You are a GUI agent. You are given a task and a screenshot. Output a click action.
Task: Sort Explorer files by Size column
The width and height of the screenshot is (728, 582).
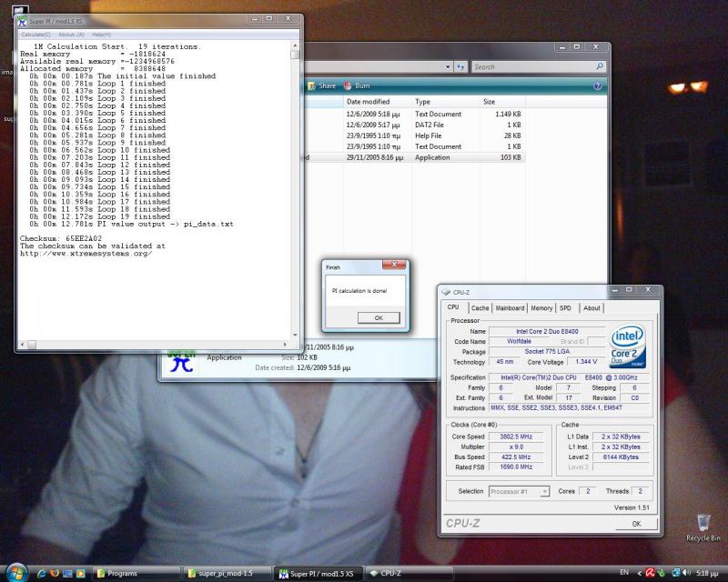[502, 102]
